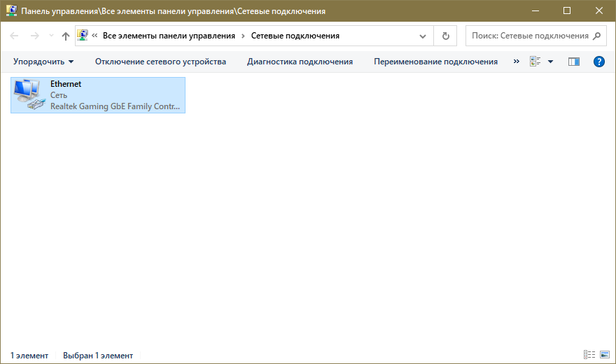Run Диагностика подключения
This screenshot has width=616, height=364.
[300, 62]
